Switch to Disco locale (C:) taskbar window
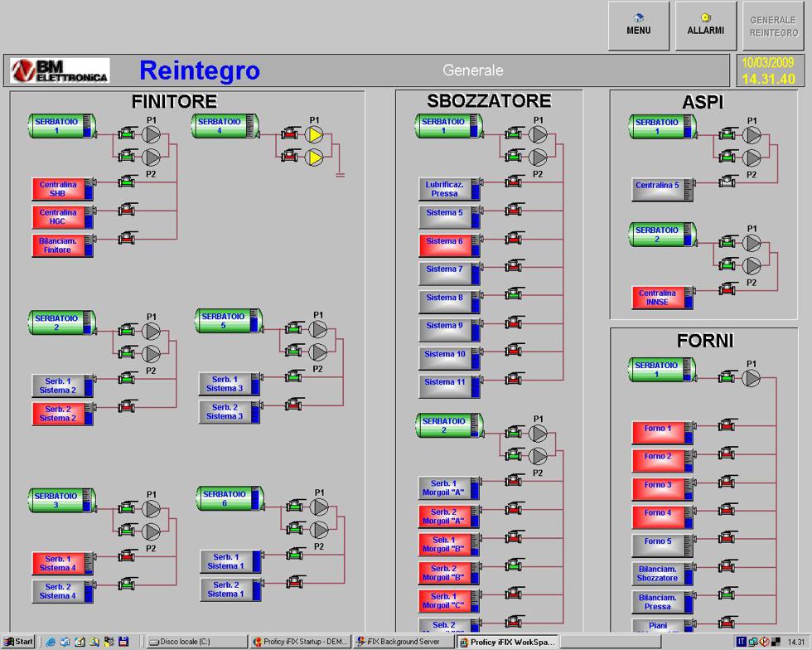The height and width of the screenshot is (650, 812). pos(196,641)
